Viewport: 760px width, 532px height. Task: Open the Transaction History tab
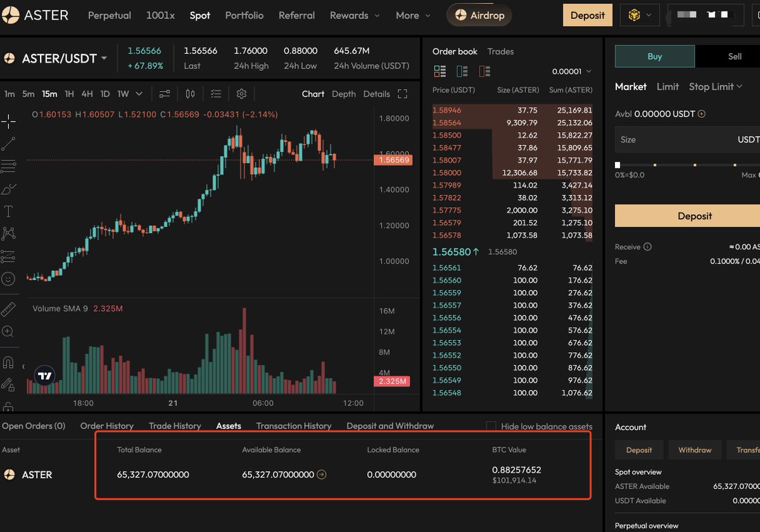(x=294, y=426)
